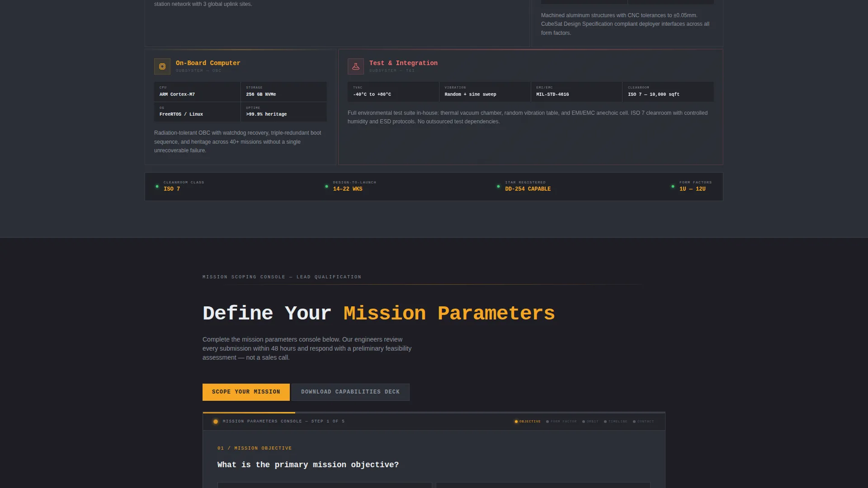Select the Orbit step indicator
868x488 pixels.
click(590, 422)
